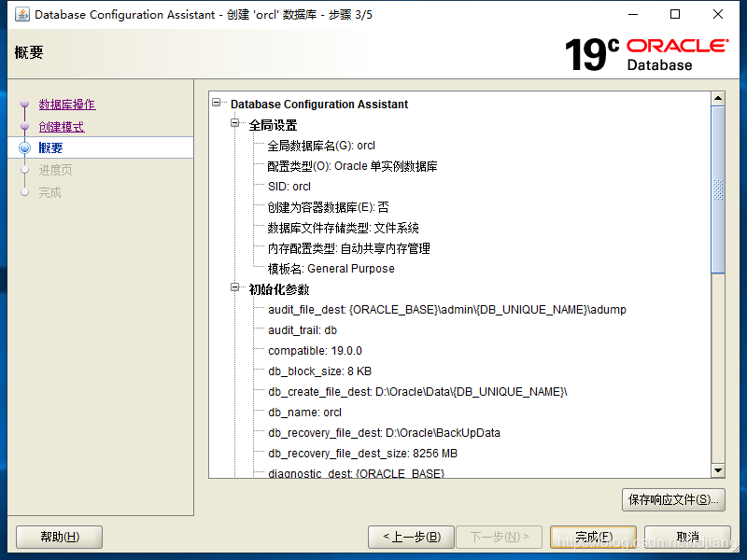Select the audit_file_dest parameter row
The height and width of the screenshot is (560, 747).
tap(447, 310)
